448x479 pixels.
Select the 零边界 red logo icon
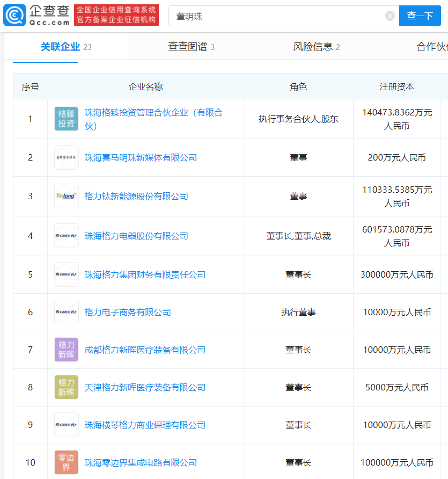[x=66, y=462]
